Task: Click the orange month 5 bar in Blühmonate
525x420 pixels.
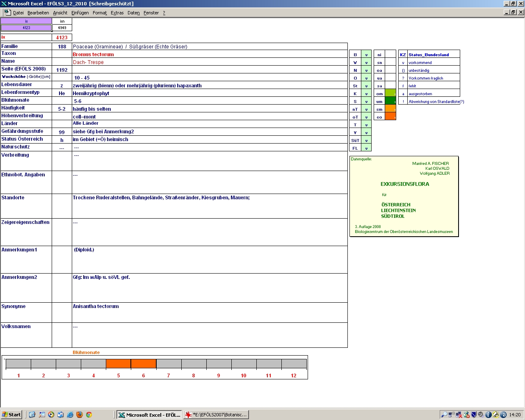Action: click(x=119, y=364)
